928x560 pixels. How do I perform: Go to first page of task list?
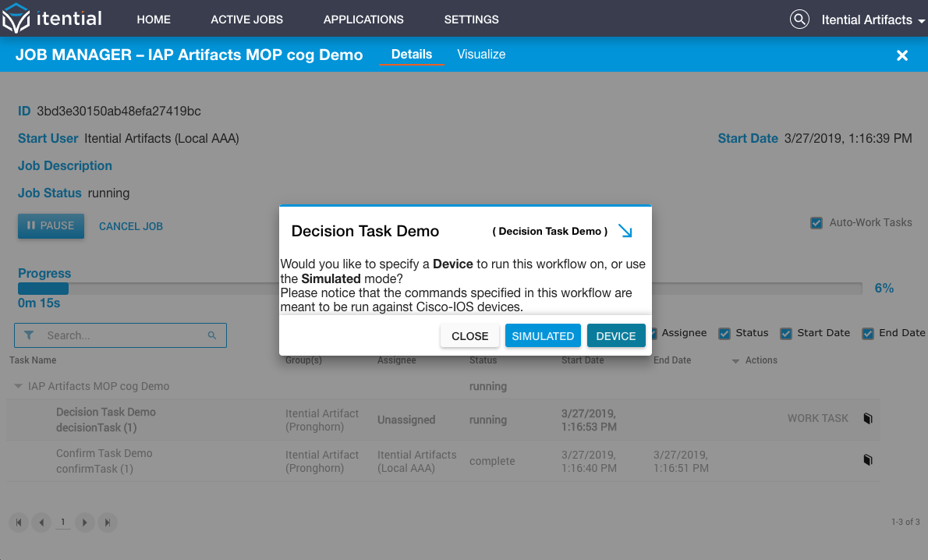click(x=19, y=522)
